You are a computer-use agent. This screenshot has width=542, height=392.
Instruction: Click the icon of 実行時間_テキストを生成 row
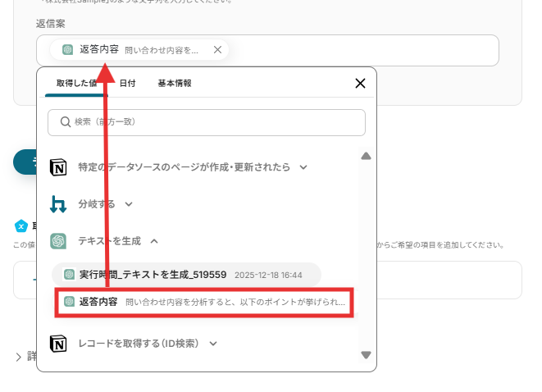tap(69, 275)
